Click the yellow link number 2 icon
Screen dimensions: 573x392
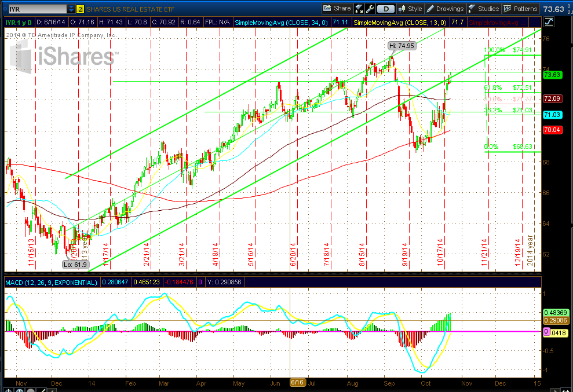point(80,9)
